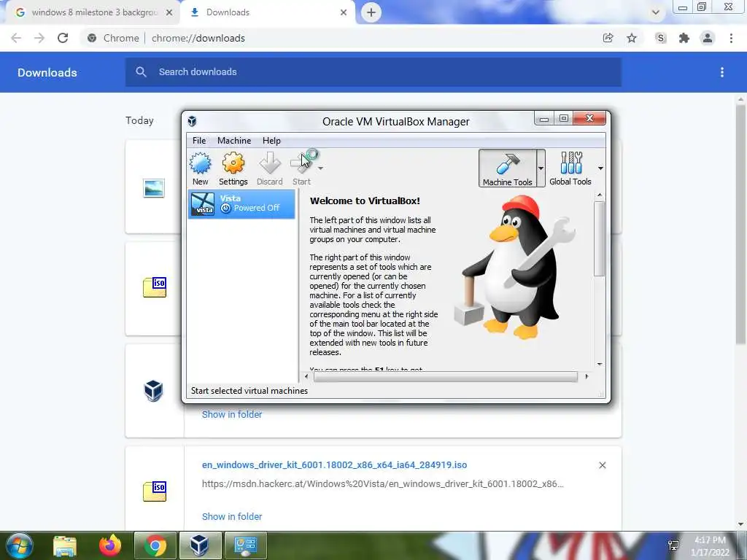
Task: Click the Discard toolbar icon
Action: tap(270, 168)
